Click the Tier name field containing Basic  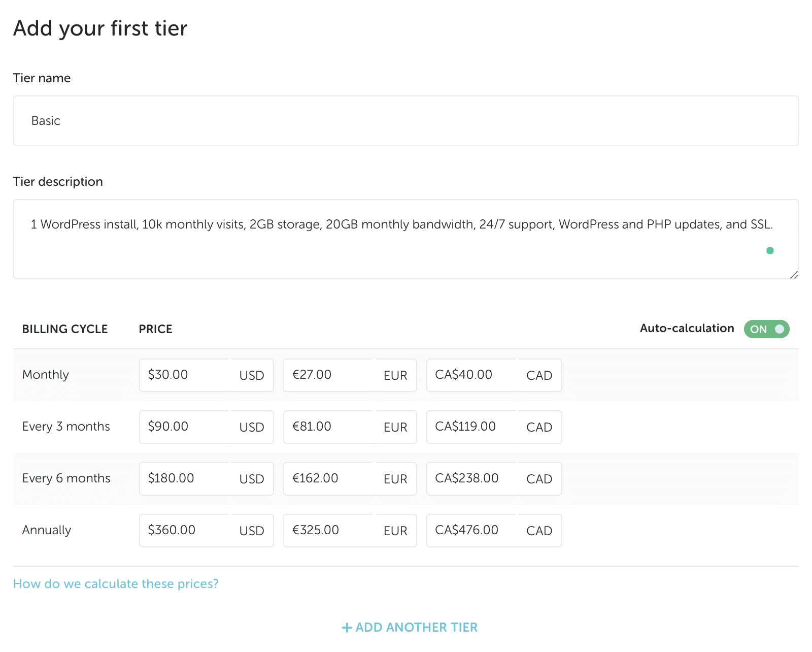pyautogui.click(x=405, y=121)
